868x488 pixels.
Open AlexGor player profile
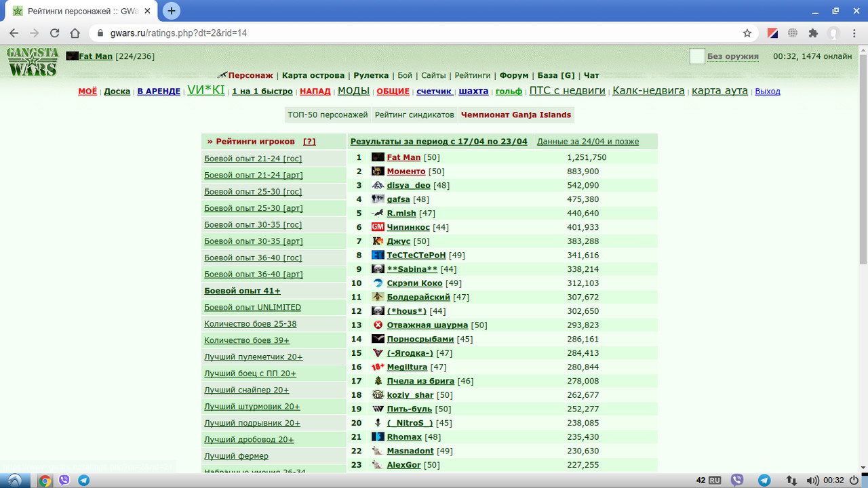[404, 465]
